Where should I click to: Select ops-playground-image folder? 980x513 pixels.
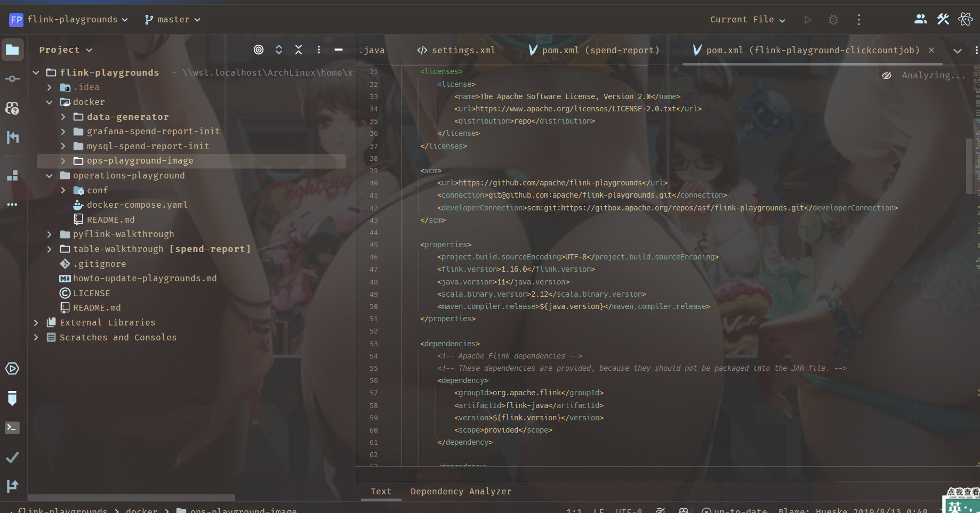pyautogui.click(x=191, y=161)
